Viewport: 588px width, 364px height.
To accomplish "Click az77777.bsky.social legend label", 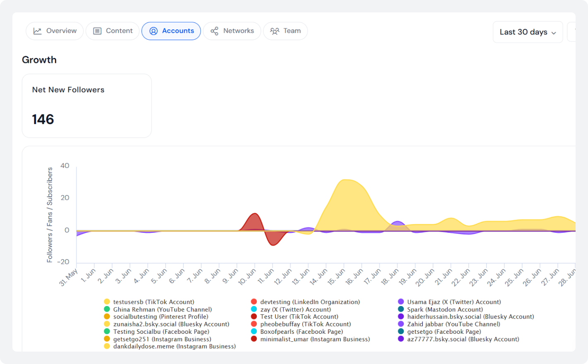I will (x=463, y=339).
